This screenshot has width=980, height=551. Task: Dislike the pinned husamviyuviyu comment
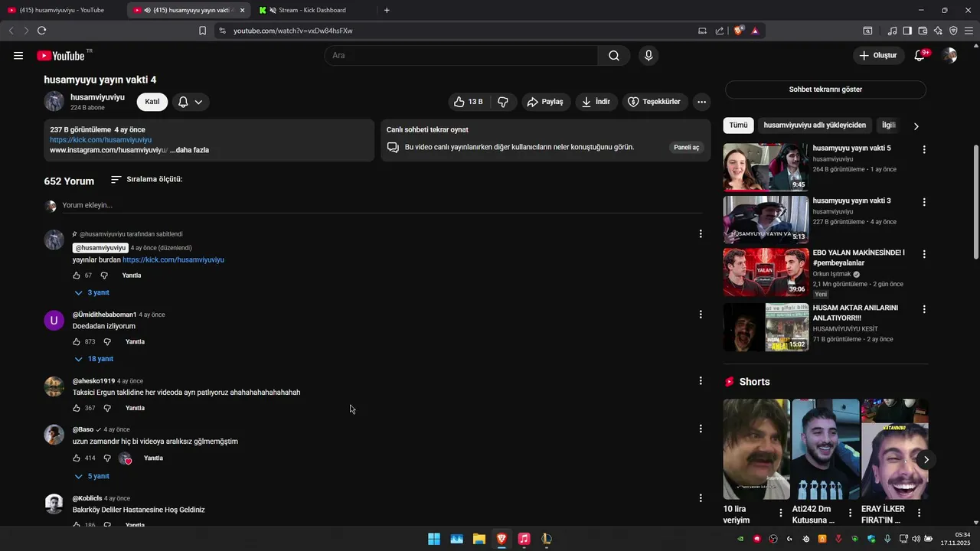104,275
